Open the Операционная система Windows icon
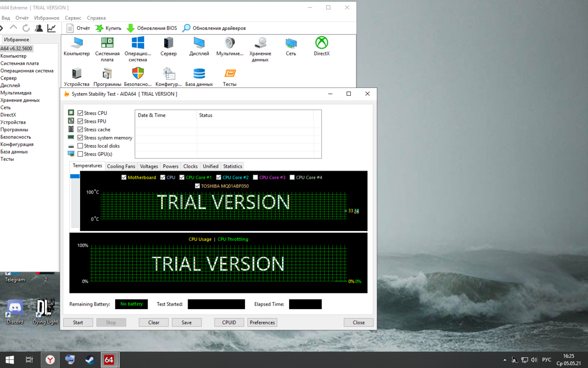The width and height of the screenshot is (588, 368). point(138,49)
